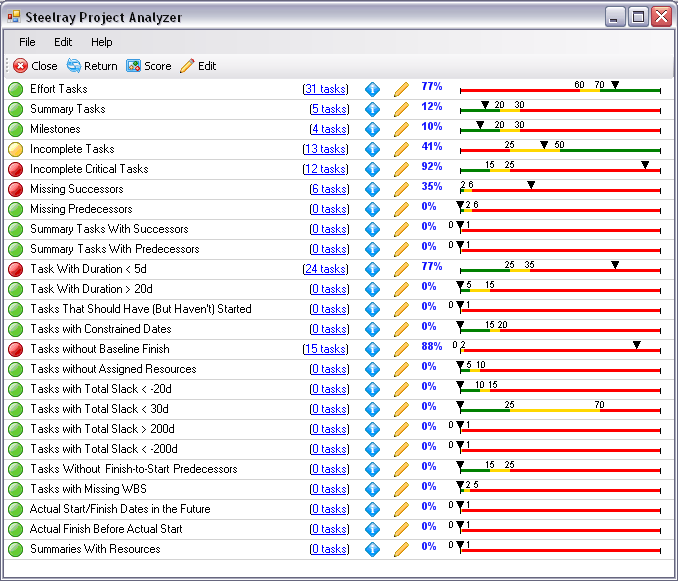The width and height of the screenshot is (678, 581).
Task: Click the Incomplete Critical Tasks gauge marker
Action: (645, 165)
